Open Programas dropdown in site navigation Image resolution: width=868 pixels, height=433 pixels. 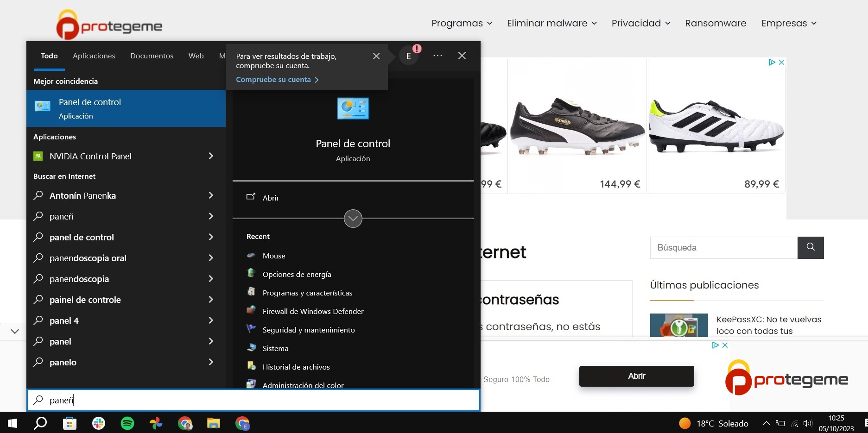(x=462, y=23)
